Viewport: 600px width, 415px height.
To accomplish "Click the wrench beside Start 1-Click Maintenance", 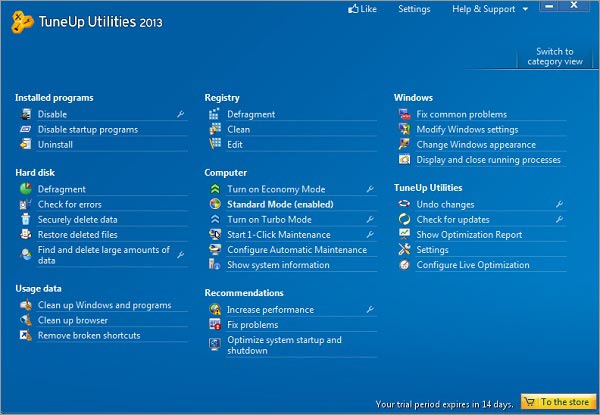I will (370, 234).
